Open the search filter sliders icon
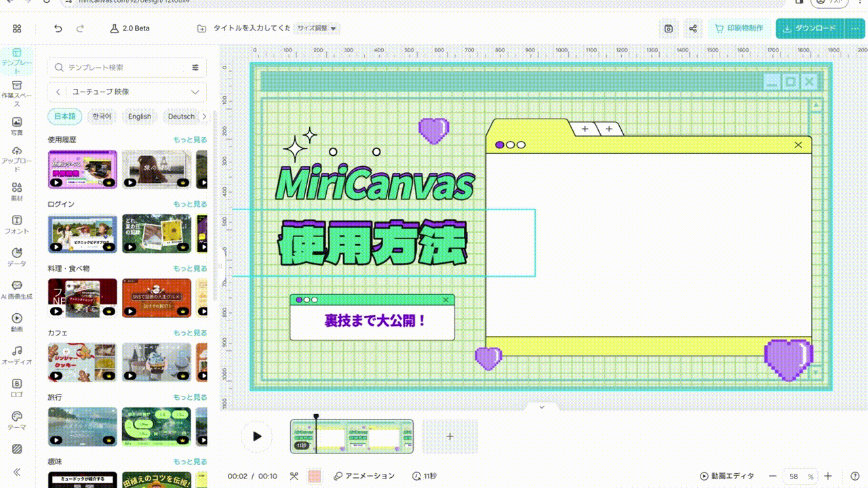Screen dimensions: 868x488 (x=195, y=67)
